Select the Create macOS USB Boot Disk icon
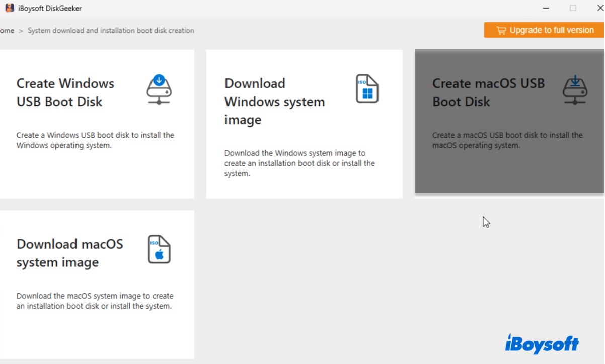The image size is (605, 364). (x=575, y=90)
